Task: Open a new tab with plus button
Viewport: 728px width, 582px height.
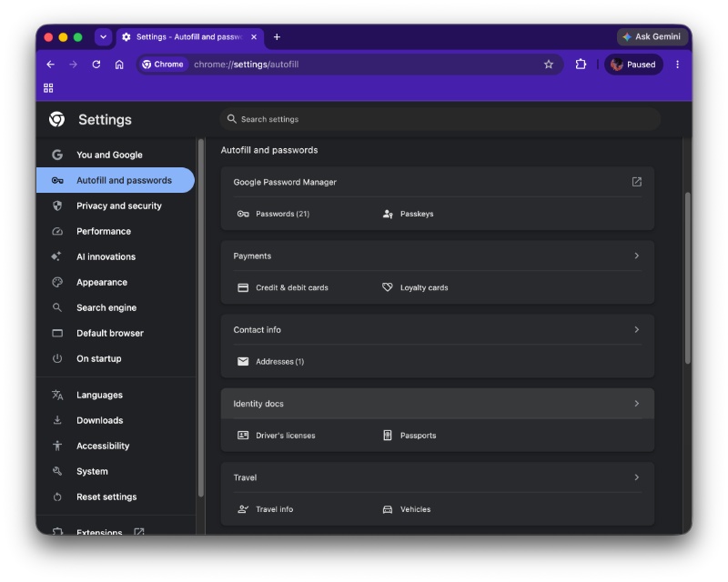Action: pos(277,37)
